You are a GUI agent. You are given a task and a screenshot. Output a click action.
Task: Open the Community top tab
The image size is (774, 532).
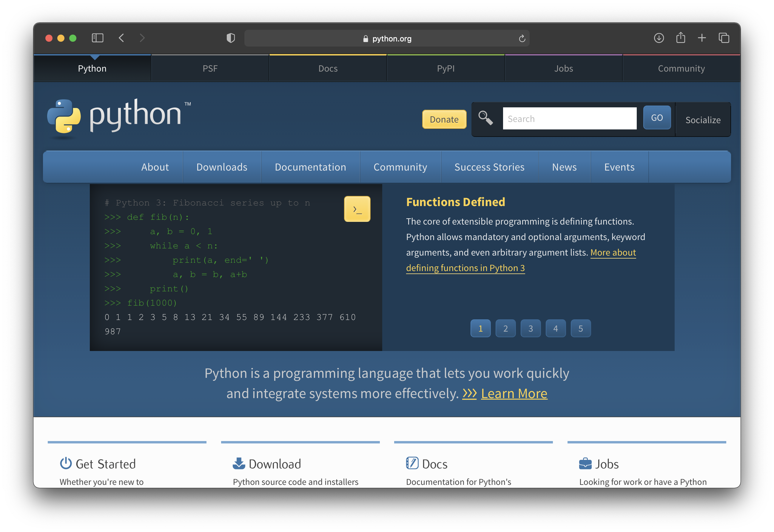point(681,68)
